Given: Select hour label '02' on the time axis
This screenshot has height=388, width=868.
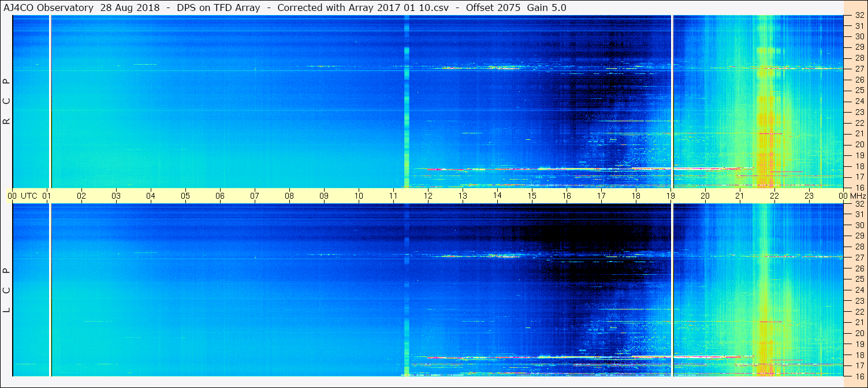Looking at the screenshot, I should click(x=82, y=196).
